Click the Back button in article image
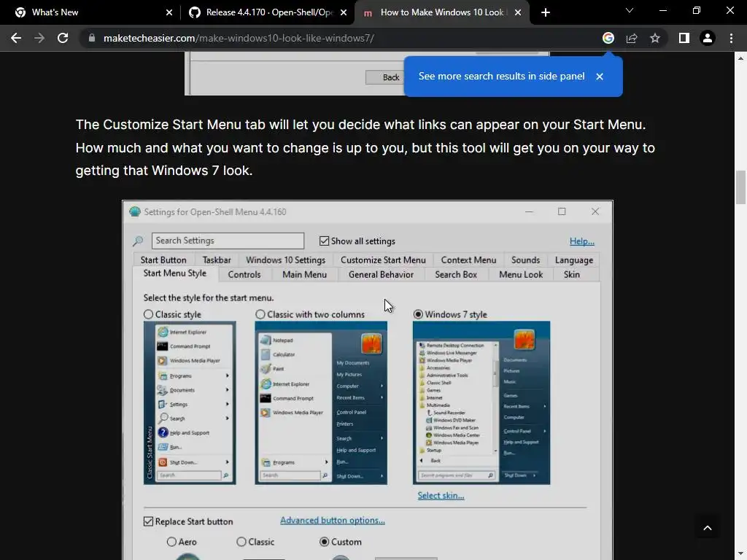The height and width of the screenshot is (560, 747). pyautogui.click(x=385, y=77)
